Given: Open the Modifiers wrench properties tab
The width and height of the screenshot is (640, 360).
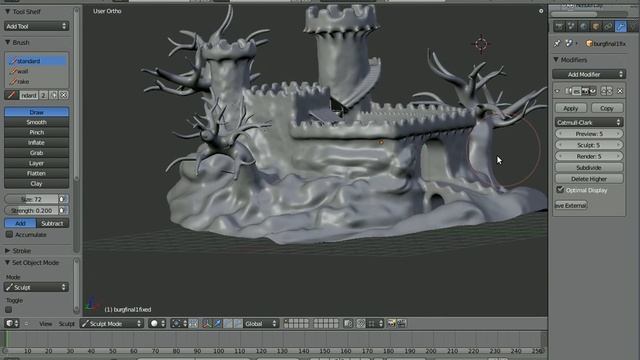Looking at the screenshot, I should point(620,27).
